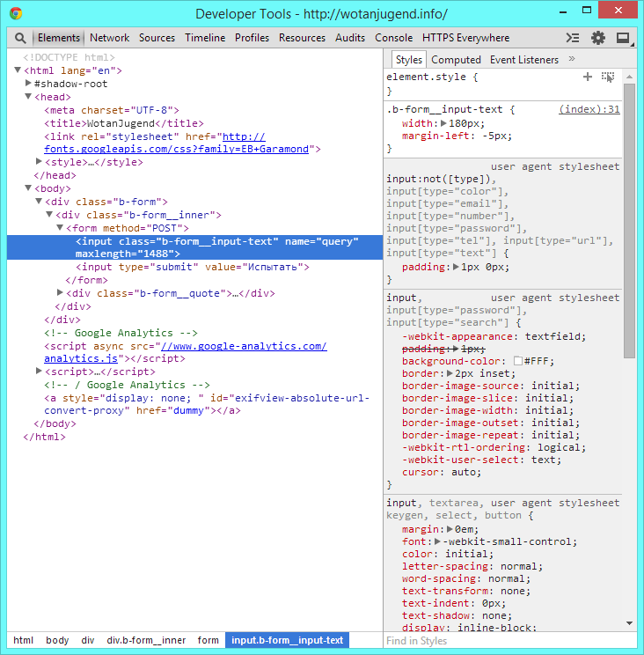Expand the #shadow-root node
The image size is (644, 655).
(28, 84)
